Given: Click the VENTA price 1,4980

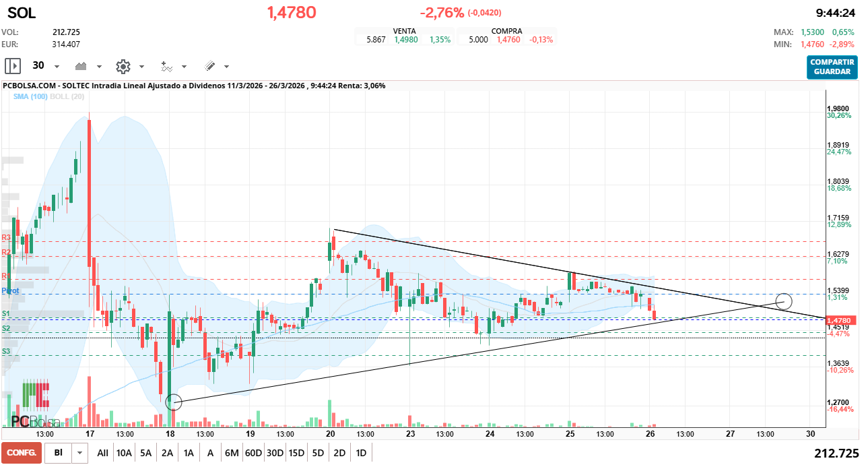Looking at the screenshot, I should point(406,40).
